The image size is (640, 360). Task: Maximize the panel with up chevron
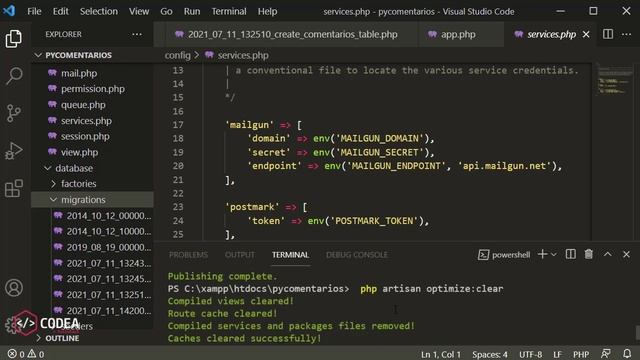coord(608,254)
